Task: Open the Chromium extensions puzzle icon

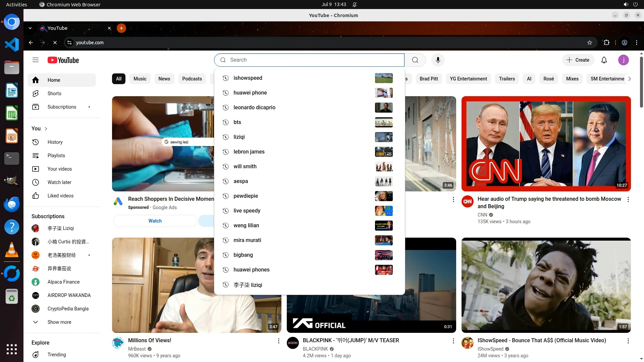Action: [x=606, y=43]
